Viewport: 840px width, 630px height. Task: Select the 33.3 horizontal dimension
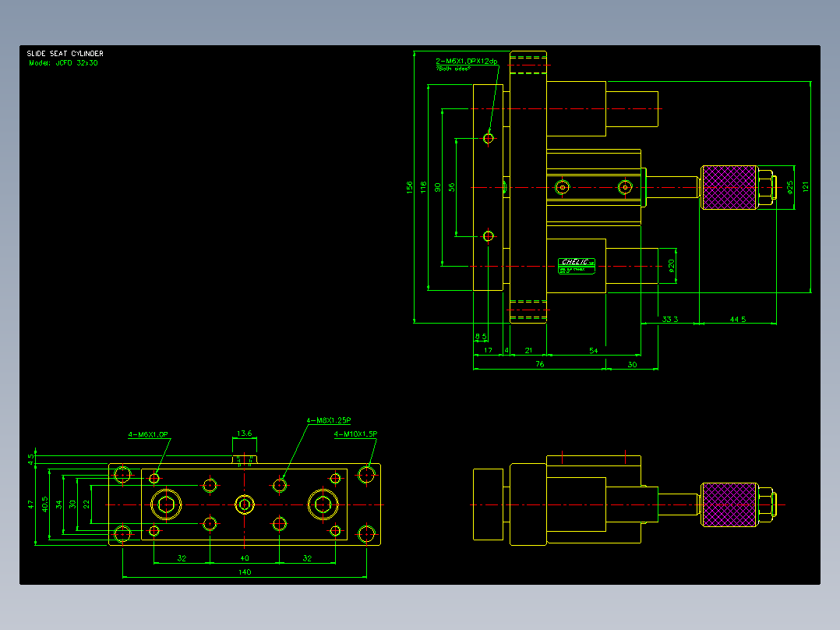click(669, 319)
